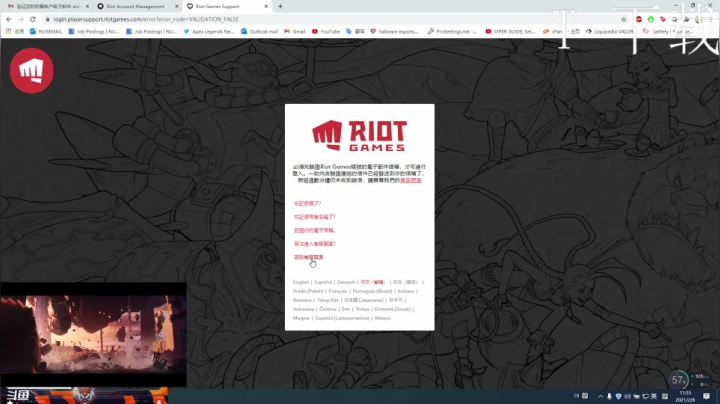Switch language to Português (Brasil)
Screen dimensions: 720x404
(x=372, y=291)
